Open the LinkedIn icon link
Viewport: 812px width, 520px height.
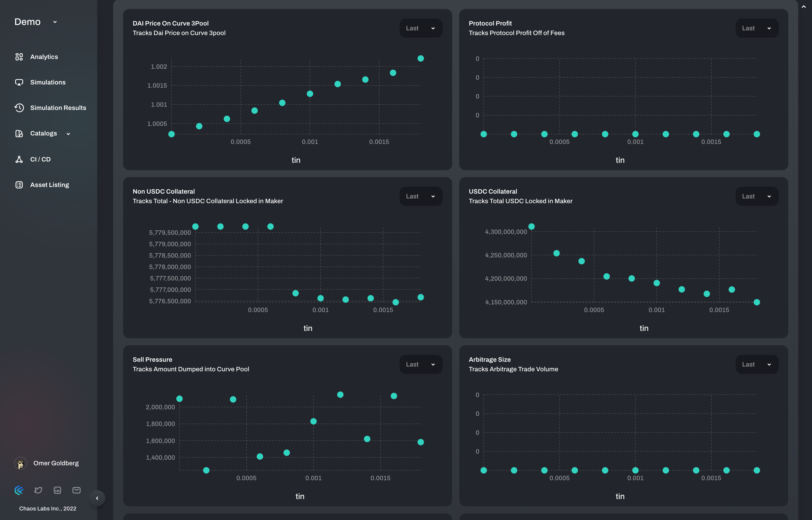pos(57,490)
